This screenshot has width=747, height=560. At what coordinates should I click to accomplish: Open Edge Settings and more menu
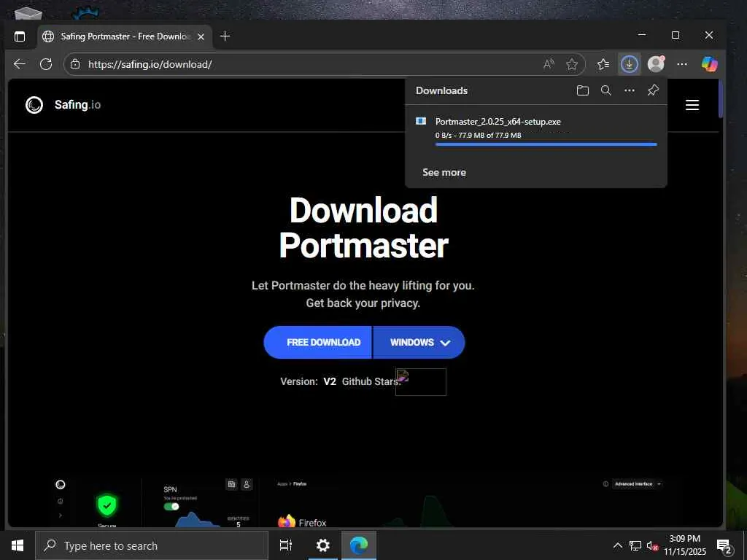click(682, 64)
